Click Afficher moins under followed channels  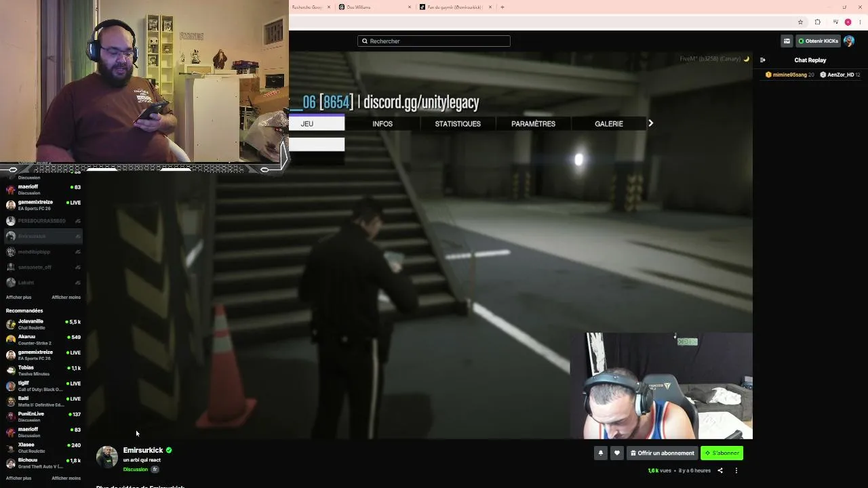coord(66,297)
